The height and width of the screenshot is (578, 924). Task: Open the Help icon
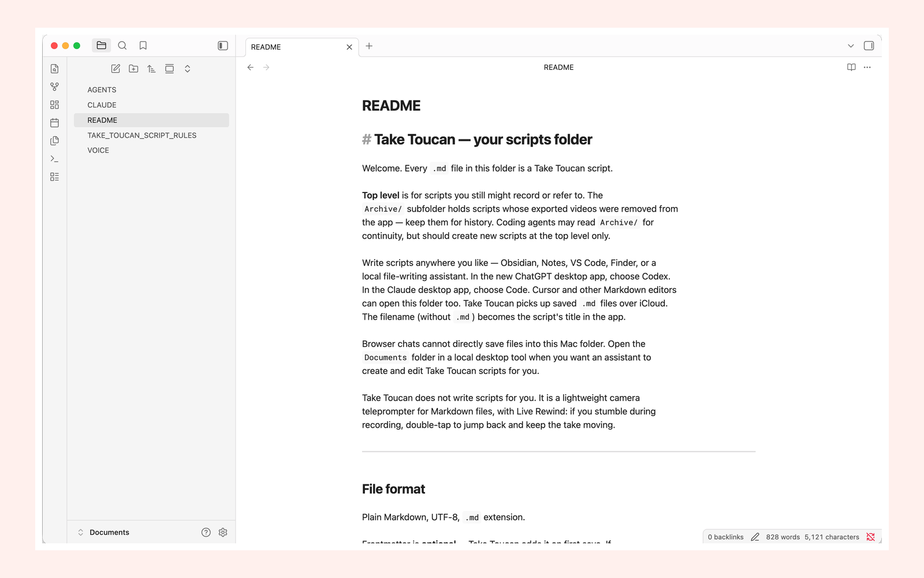click(206, 532)
